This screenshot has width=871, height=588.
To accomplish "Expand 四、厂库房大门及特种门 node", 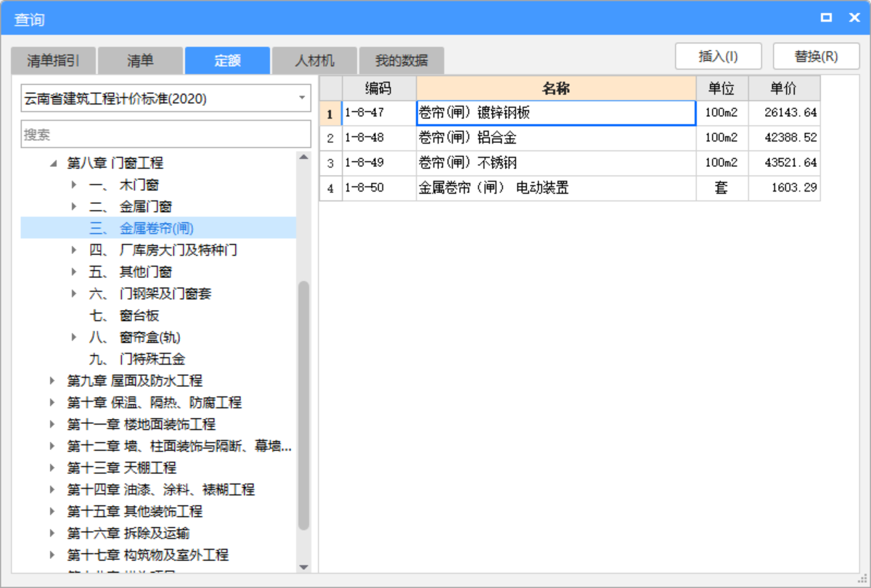I will coord(74,250).
